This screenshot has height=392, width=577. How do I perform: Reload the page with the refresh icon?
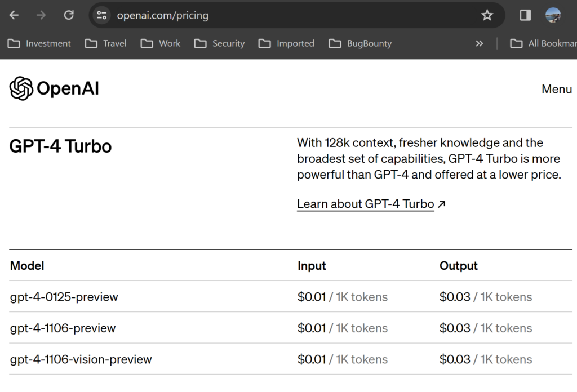(69, 15)
